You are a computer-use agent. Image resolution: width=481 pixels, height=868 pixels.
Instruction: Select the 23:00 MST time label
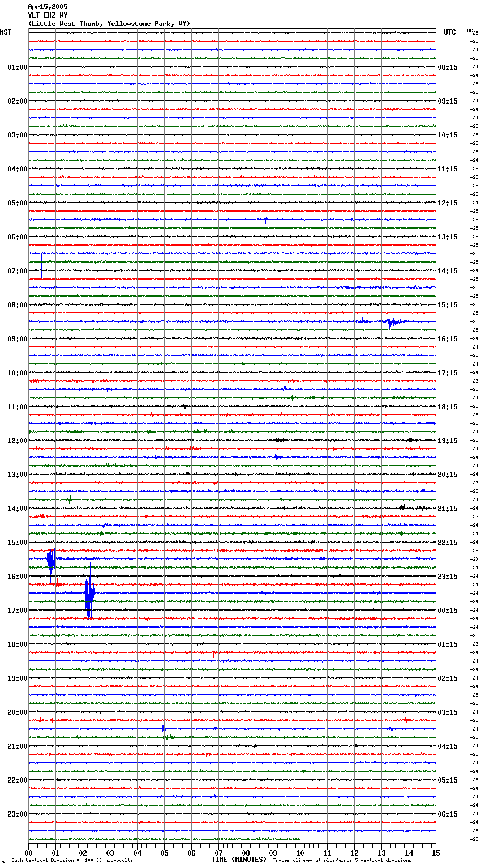[18, 814]
